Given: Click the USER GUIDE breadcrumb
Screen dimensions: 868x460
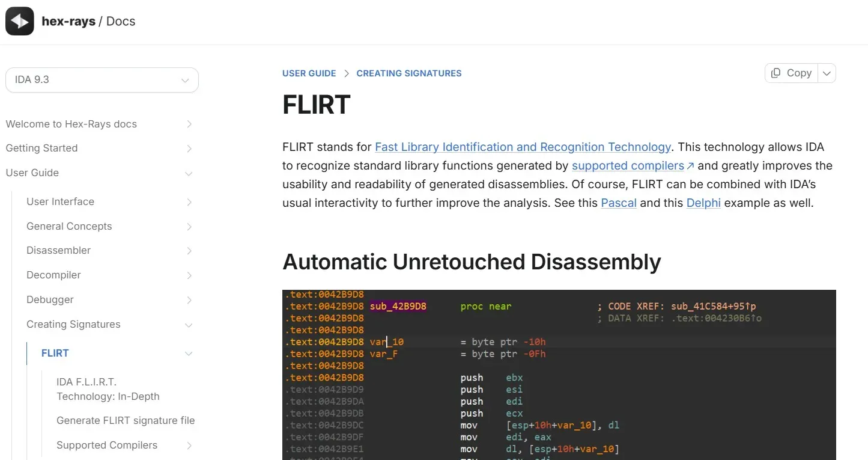Looking at the screenshot, I should tap(309, 73).
